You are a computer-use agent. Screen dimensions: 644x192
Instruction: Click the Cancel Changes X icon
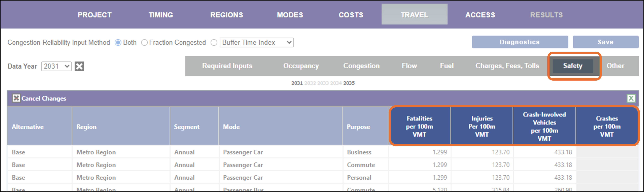16,98
